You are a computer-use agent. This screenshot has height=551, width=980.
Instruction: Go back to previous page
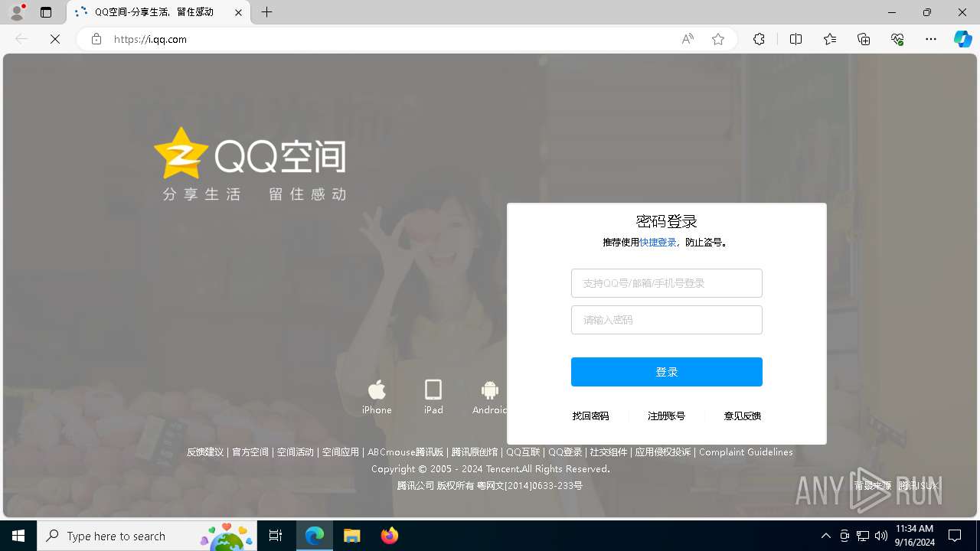[21, 39]
